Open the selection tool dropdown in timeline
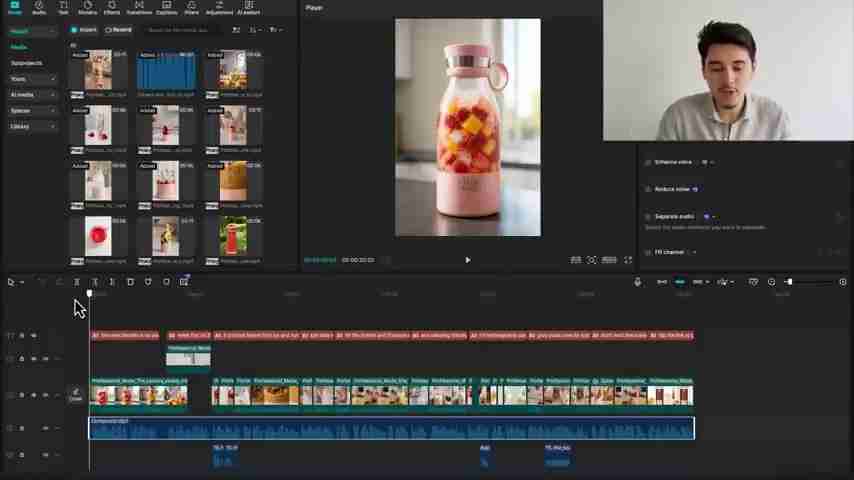The width and height of the screenshot is (854, 480). click(x=22, y=282)
